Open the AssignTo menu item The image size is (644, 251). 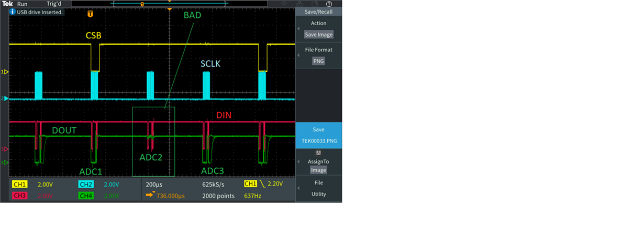tap(318, 162)
